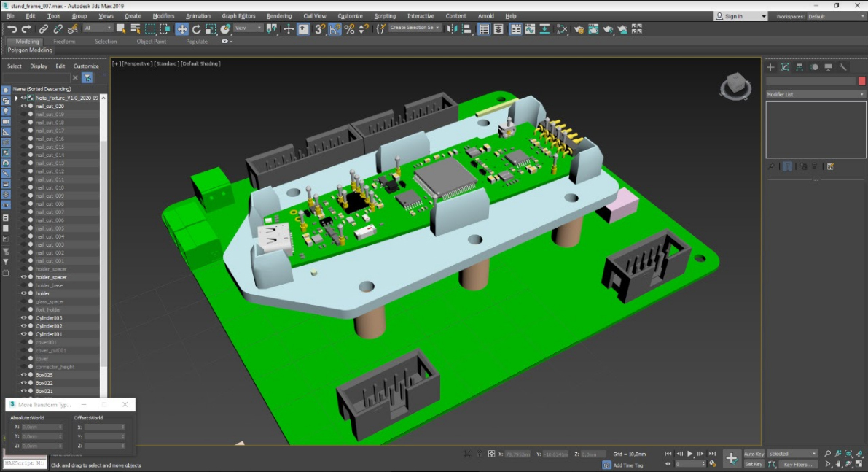Image resolution: width=868 pixels, height=472 pixels.
Task: Hide the holder_spacer object
Action: click(x=23, y=277)
